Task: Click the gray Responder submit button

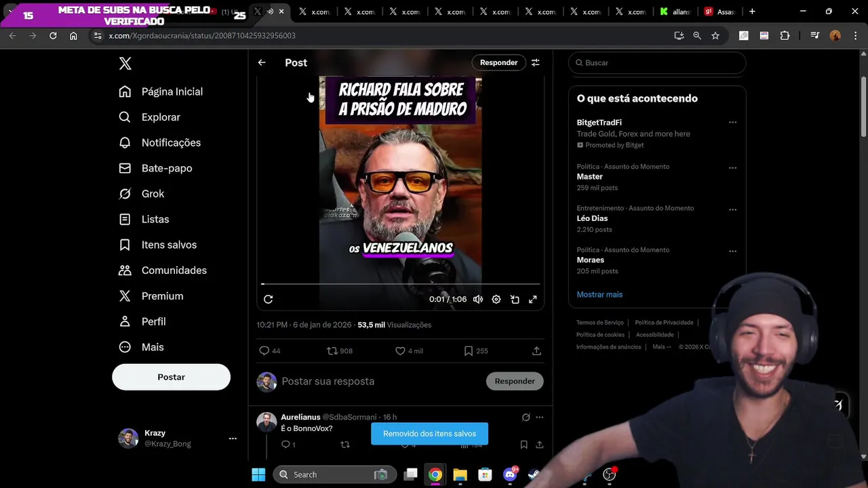Action: 515,381
